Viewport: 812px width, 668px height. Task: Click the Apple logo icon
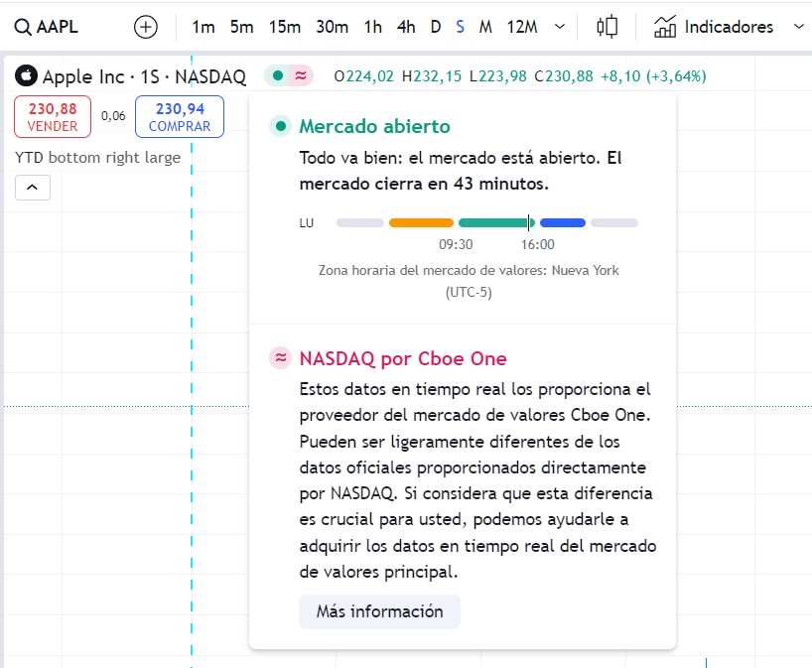point(26,75)
